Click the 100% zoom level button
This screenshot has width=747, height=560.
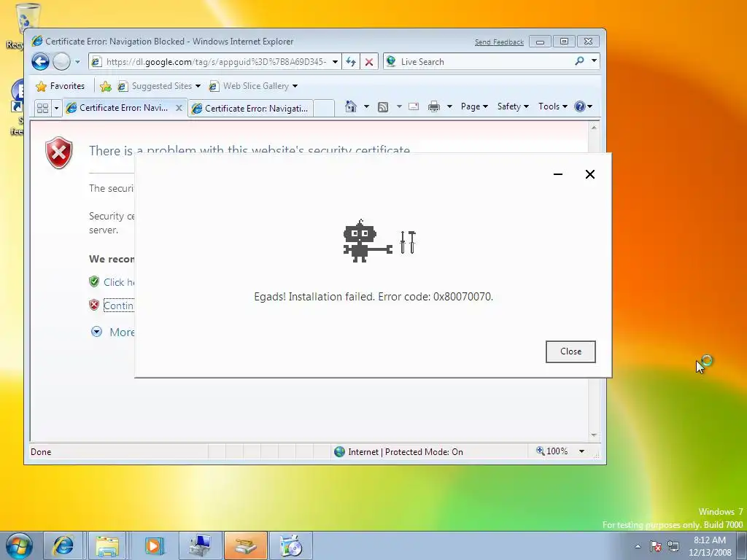click(x=552, y=451)
